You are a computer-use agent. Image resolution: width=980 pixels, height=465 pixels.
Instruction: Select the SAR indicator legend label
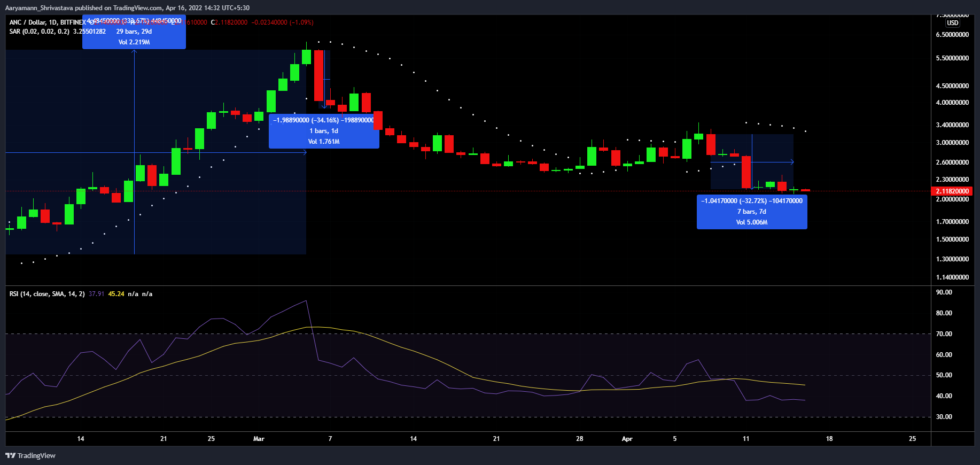click(x=39, y=32)
